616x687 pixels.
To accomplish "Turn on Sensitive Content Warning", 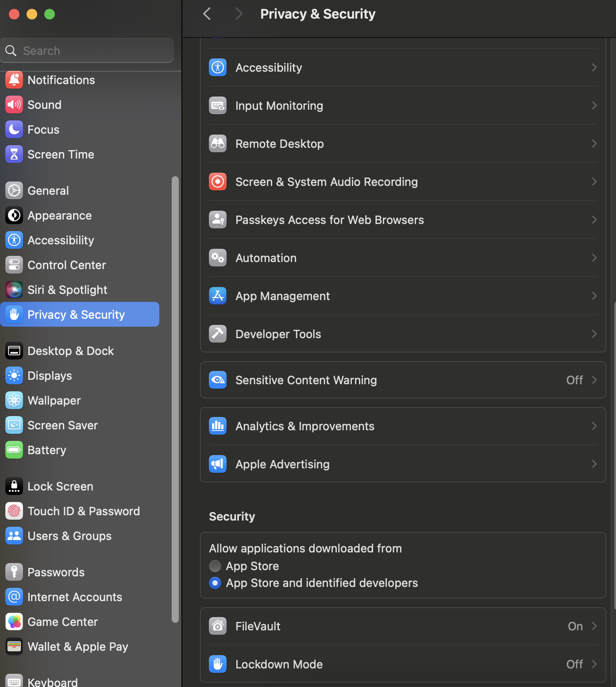I will pyautogui.click(x=403, y=380).
